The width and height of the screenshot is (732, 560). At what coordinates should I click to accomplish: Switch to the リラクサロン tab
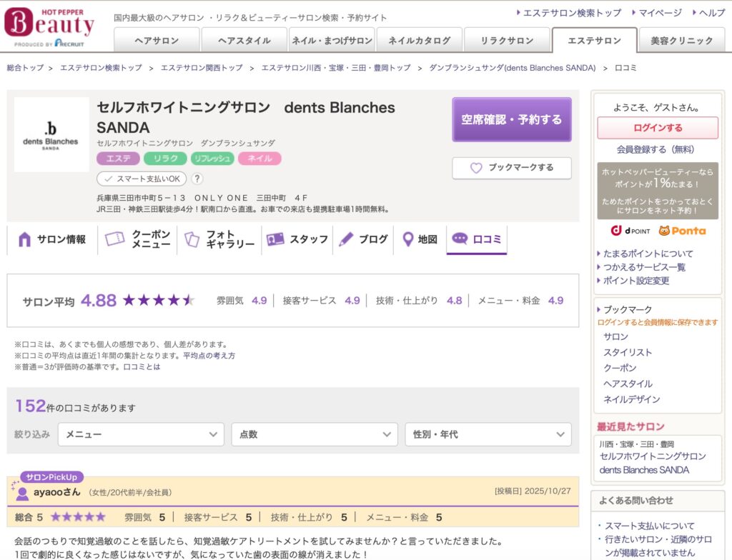pos(506,41)
